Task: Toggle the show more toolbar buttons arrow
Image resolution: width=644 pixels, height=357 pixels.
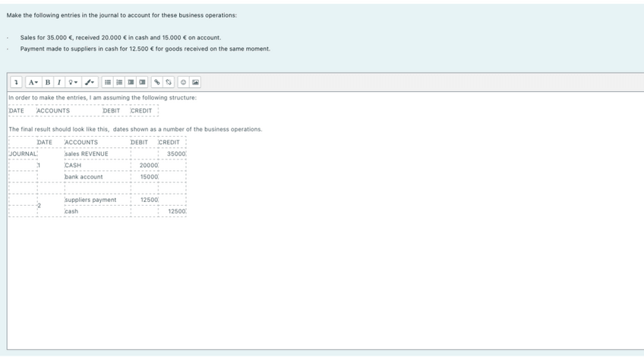Action: [x=16, y=82]
